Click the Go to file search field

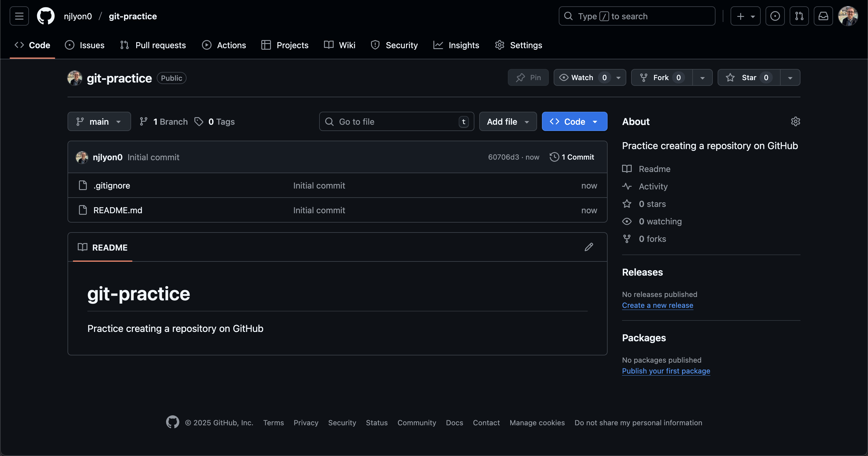pos(396,122)
